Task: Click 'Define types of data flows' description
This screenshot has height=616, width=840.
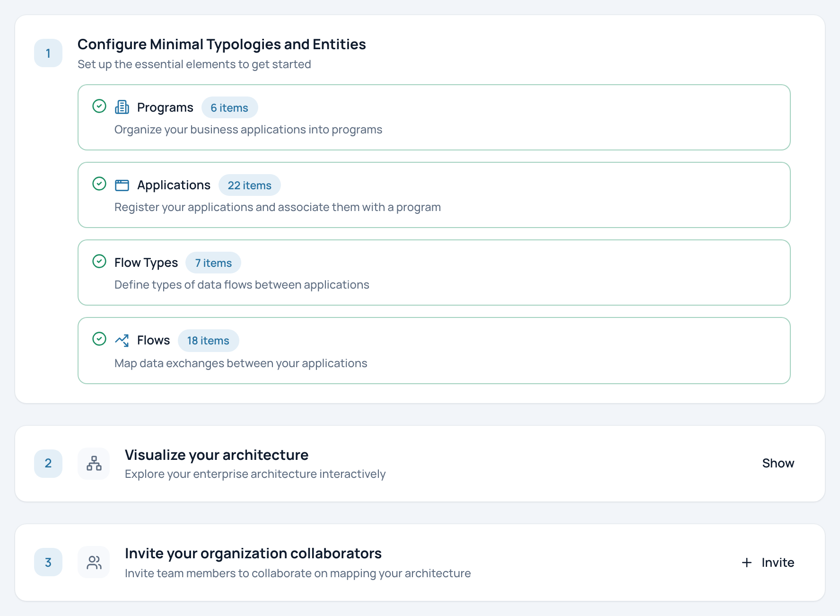Action: [242, 284]
